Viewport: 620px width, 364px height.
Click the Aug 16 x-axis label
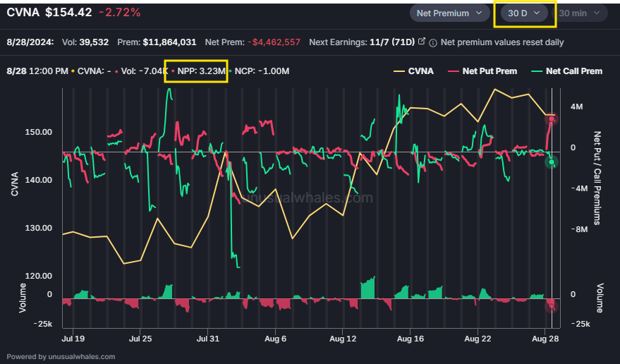coord(410,339)
